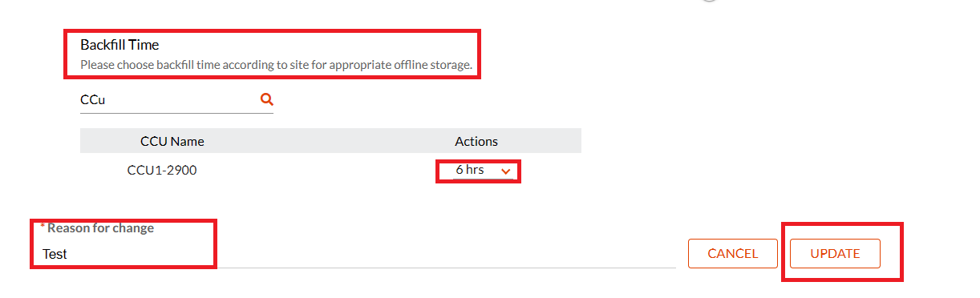Viewport: 980px width, 298px height.
Task: Click the orange chevron beside 6 hrs
Action: pyautogui.click(x=505, y=171)
